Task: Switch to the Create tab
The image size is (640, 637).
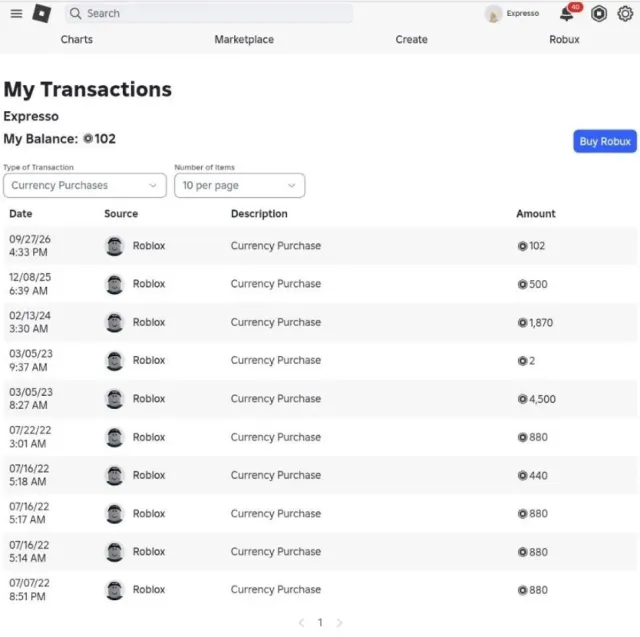Action: click(x=411, y=40)
